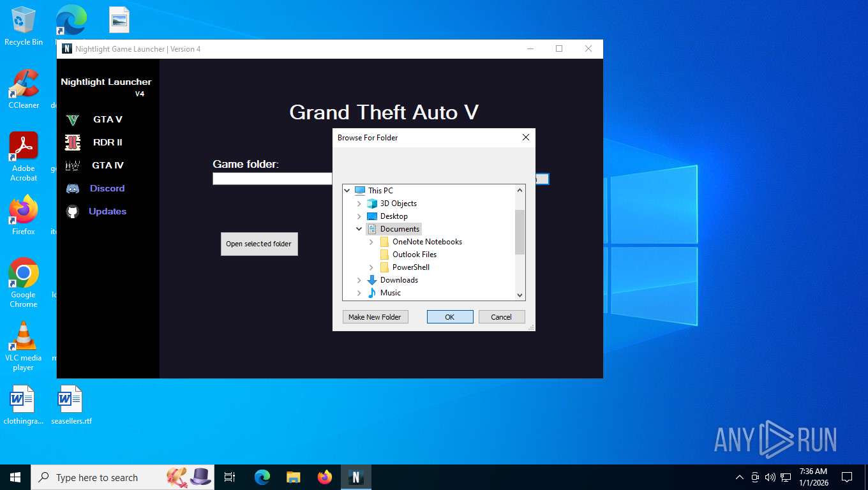Expand the 3D Objects node
Screen dimensions: 868x490
[359, 204]
